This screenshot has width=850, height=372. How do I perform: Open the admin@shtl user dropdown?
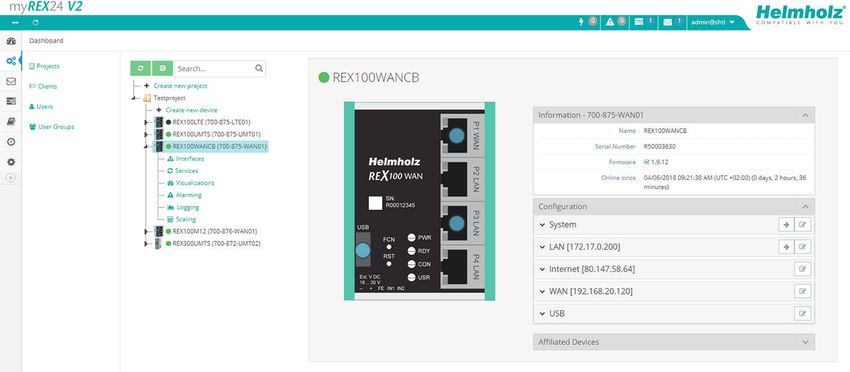713,22
